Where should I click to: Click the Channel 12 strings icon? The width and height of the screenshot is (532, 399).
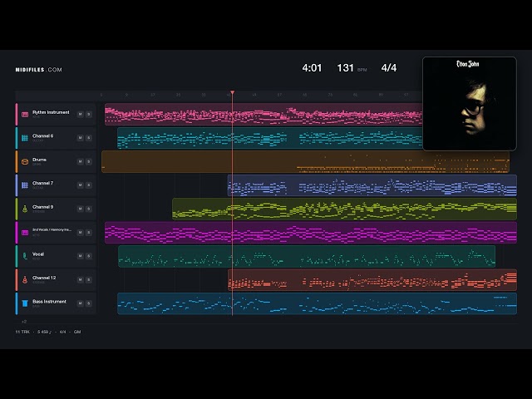tap(25, 279)
